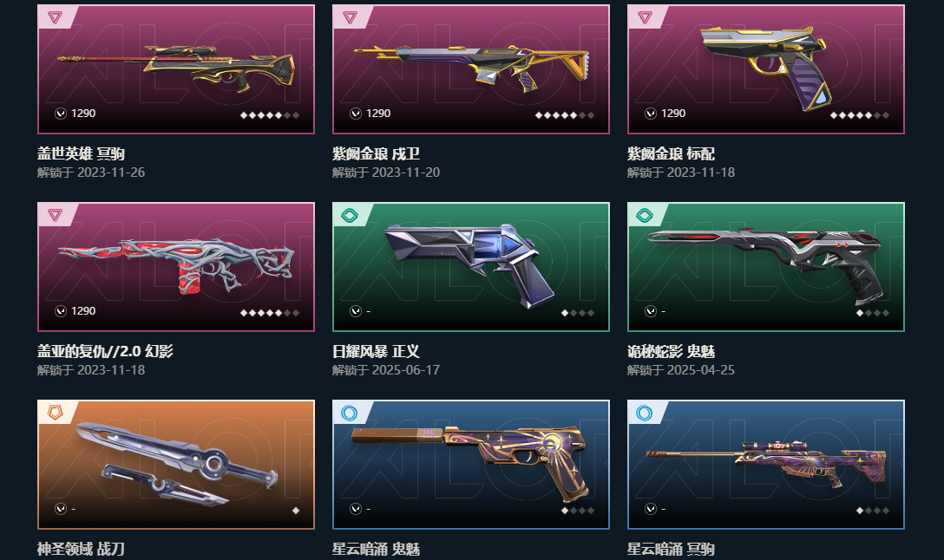This screenshot has height=560, width=944.
Task: Click green tier icon on 诡秘蛇影 鬼魅 card
Action: click(645, 215)
